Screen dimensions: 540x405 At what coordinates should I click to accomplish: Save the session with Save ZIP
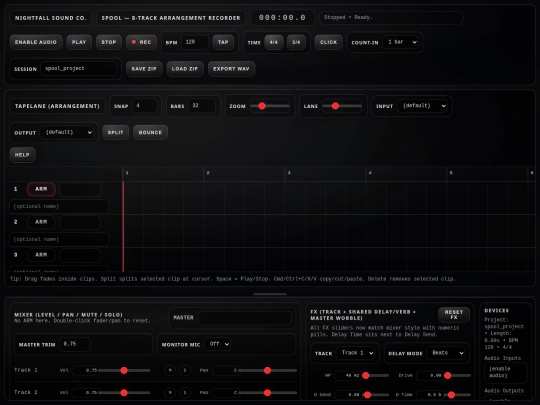pyautogui.click(x=144, y=69)
